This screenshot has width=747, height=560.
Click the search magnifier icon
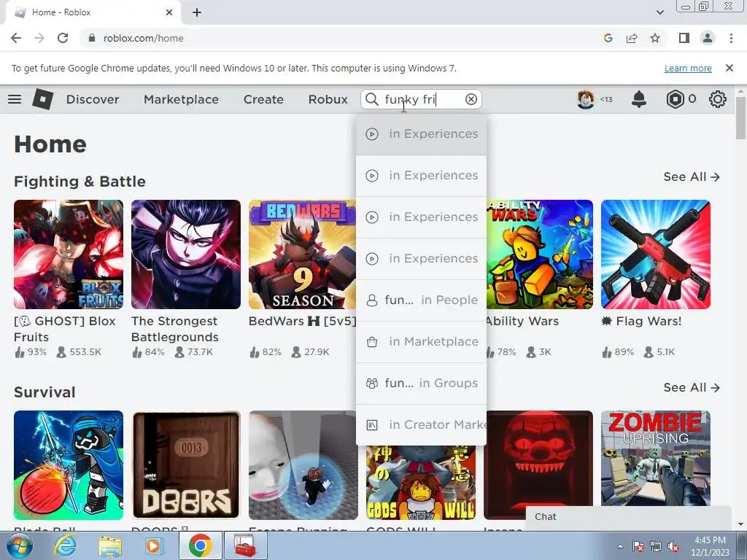click(371, 99)
